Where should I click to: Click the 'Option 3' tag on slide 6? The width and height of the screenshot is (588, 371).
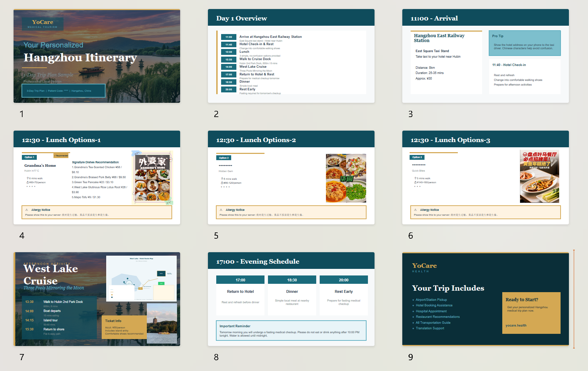[x=417, y=157]
